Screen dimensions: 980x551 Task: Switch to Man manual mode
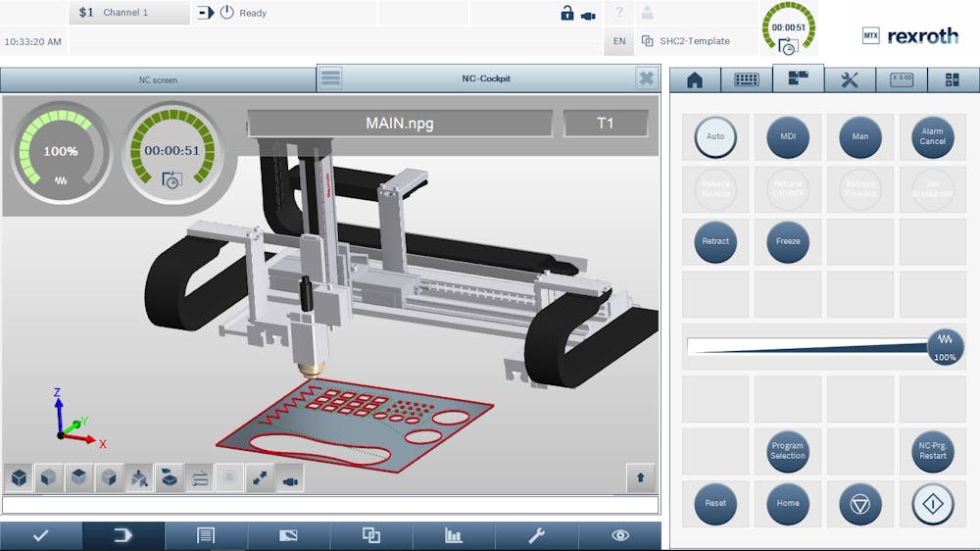[860, 136]
